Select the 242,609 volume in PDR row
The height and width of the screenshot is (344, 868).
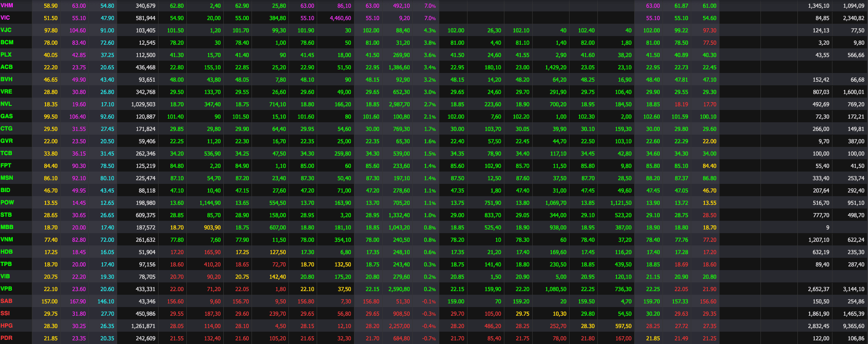[146, 339]
